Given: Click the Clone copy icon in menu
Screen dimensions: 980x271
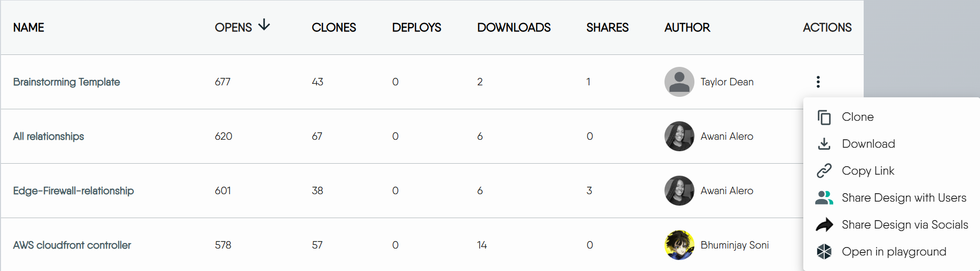Looking at the screenshot, I should [x=824, y=117].
